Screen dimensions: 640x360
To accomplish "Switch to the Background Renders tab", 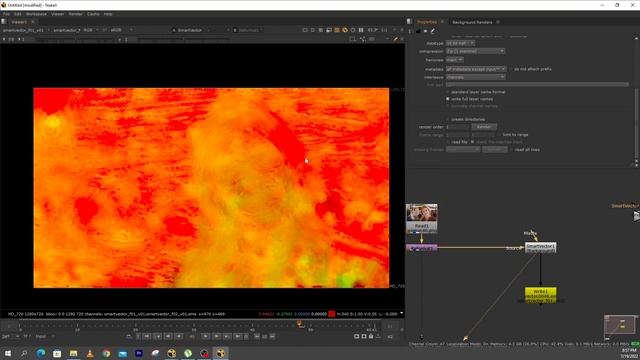I will (x=472, y=22).
